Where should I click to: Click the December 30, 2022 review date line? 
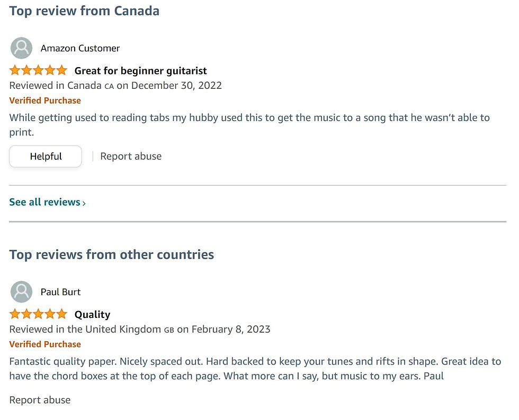pyautogui.click(x=115, y=85)
